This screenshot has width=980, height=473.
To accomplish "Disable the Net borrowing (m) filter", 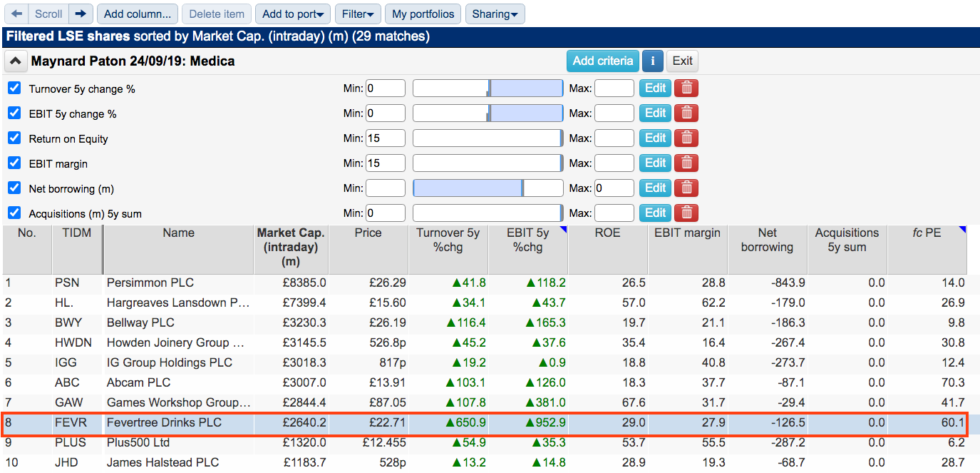I will tap(14, 188).
